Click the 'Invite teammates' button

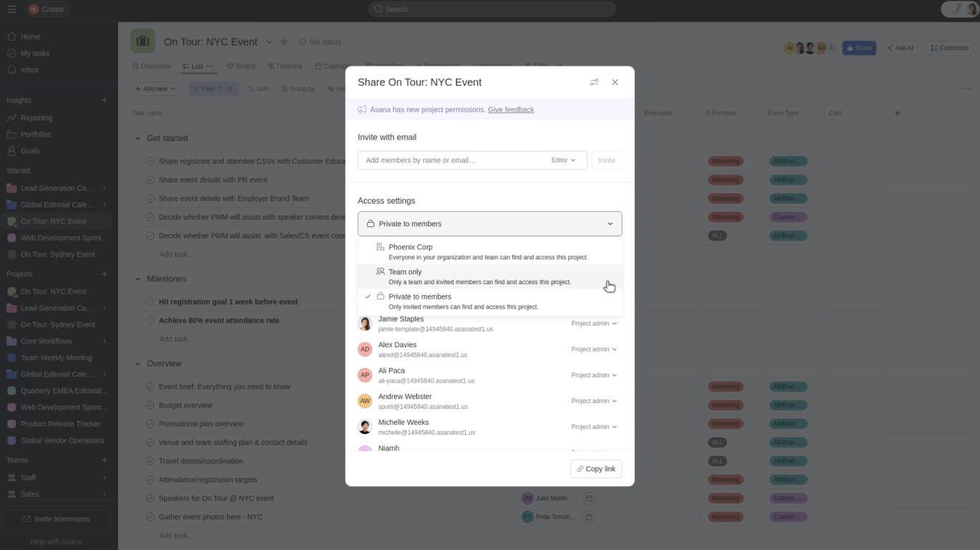point(56,519)
